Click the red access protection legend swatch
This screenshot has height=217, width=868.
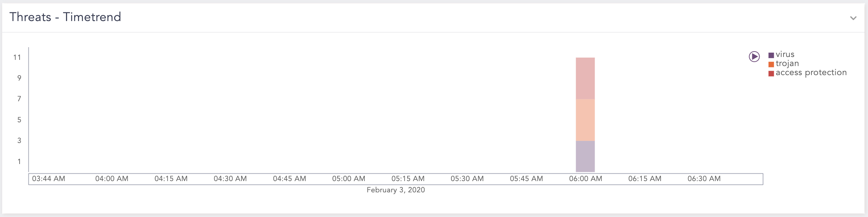click(771, 73)
